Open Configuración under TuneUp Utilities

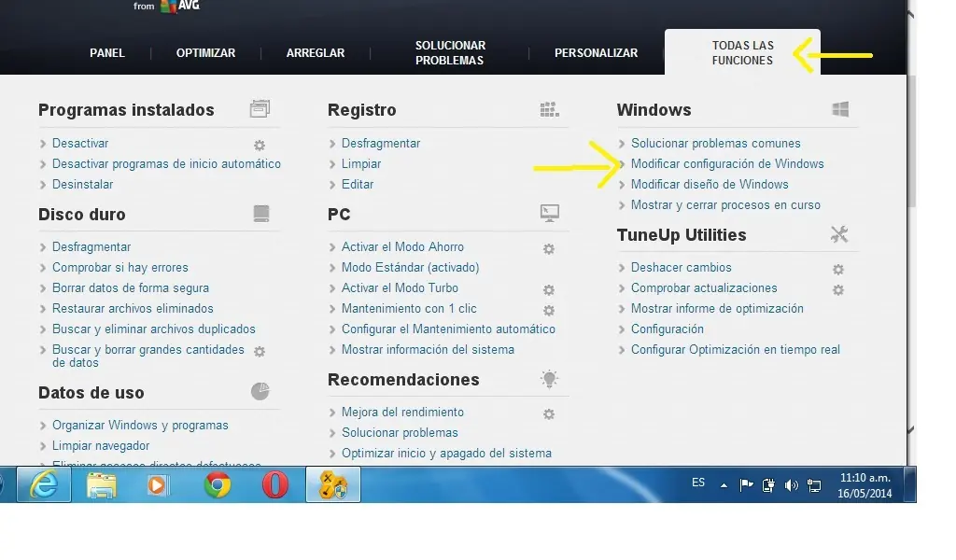coord(667,329)
